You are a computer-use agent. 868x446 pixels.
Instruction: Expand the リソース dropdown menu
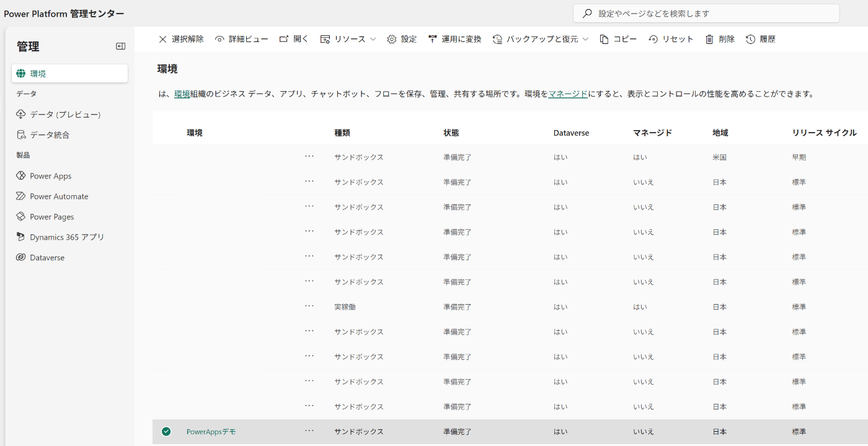pos(348,39)
